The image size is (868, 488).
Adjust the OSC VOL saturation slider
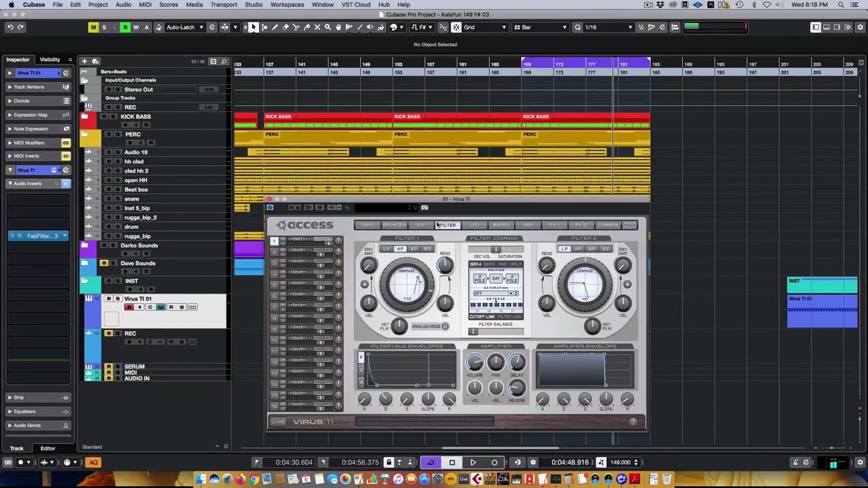click(x=496, y=251)
